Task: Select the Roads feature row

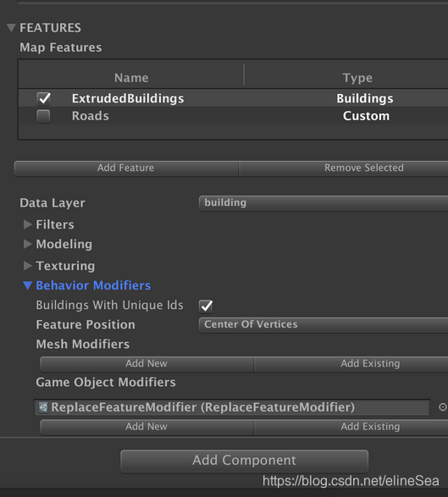Action: tap(233, 116)
